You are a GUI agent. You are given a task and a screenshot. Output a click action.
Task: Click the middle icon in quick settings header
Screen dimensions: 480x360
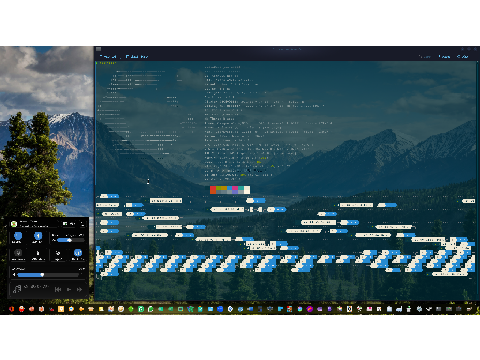tap(72, 224)
